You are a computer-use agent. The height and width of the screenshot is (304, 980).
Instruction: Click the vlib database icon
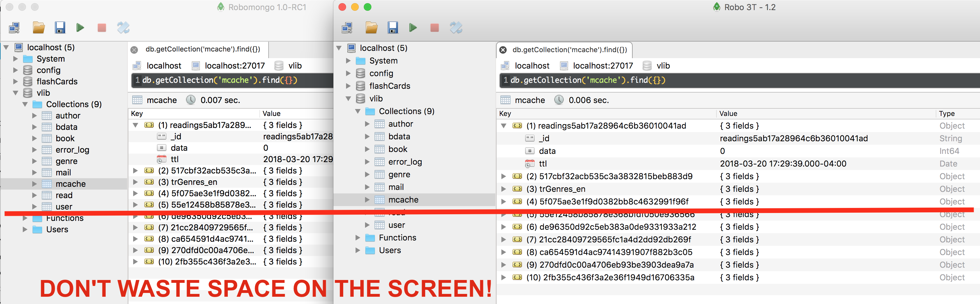pos(360,98)
